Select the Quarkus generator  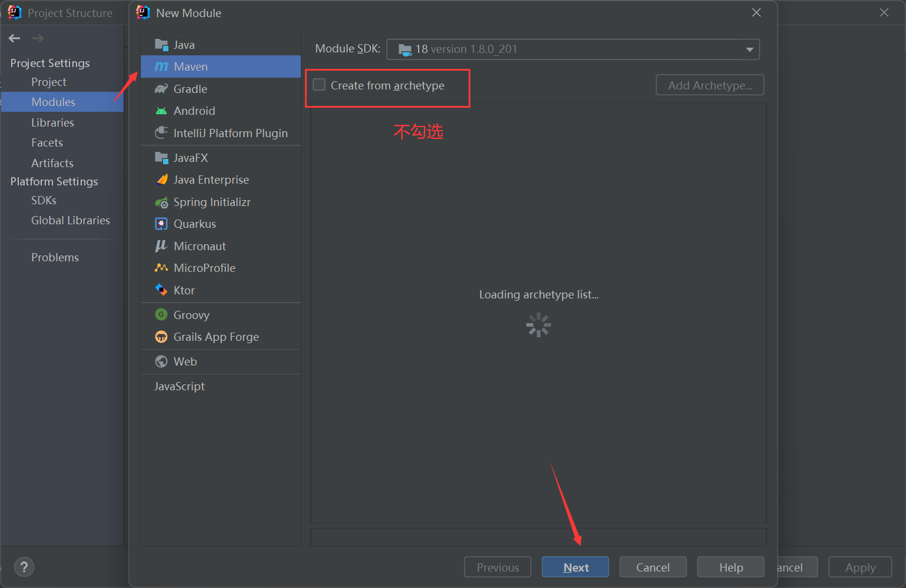click(194, 224)
